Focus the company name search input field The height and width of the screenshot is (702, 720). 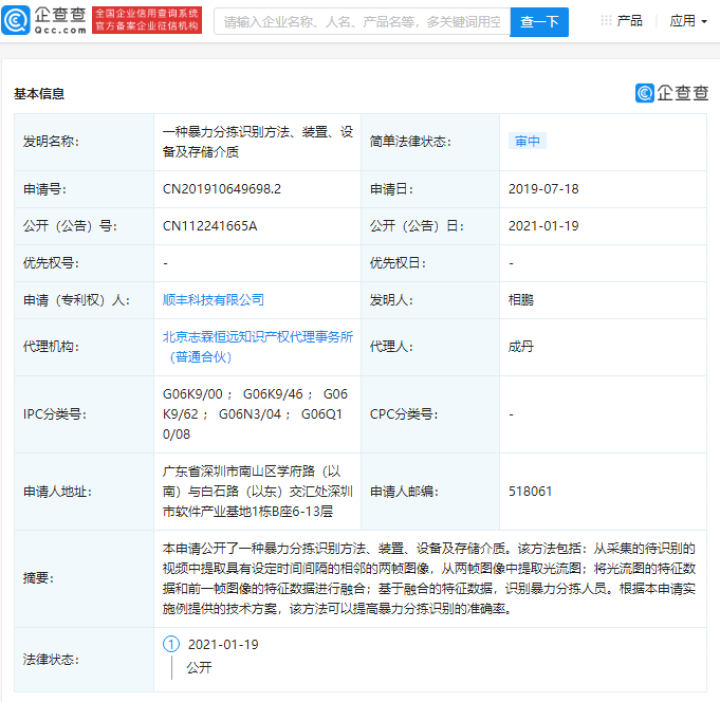point(362,22)
